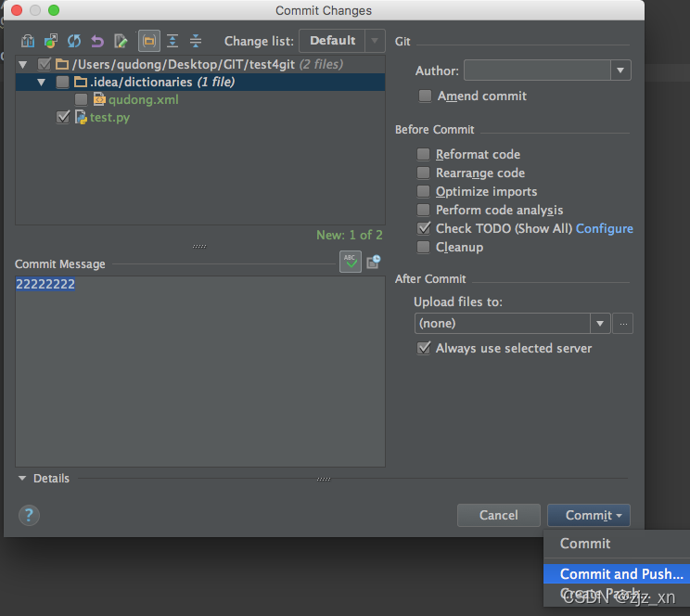Click inside the Commit Message text area

coord(200,372)
